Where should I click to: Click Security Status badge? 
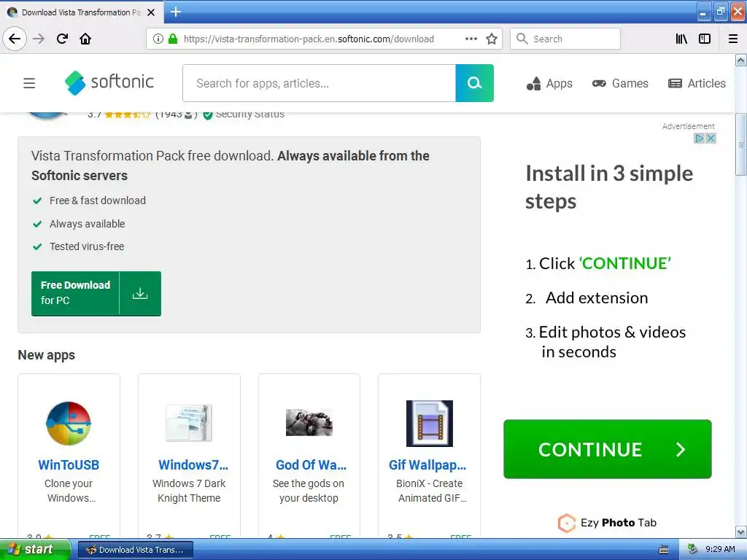click(x=244, y=114)
